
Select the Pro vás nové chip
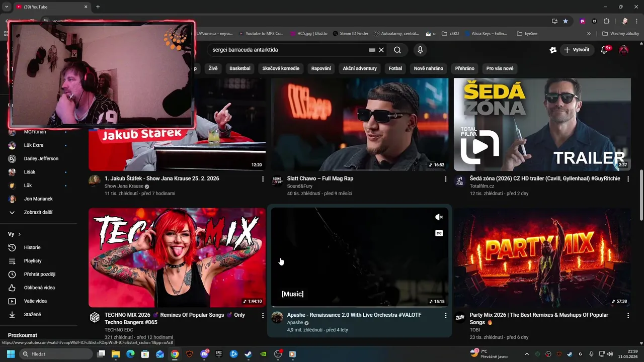500,68
